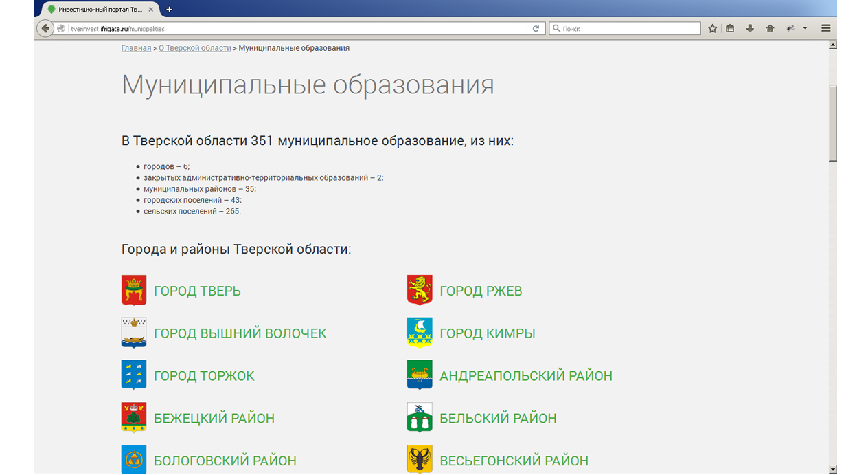Select the Инвестиционный портал browser tab
The height and width of the screenshot is (475, 868).
click(x=100, y=10)
